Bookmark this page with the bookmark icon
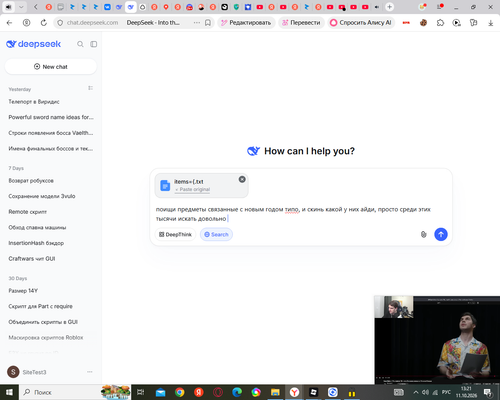Screen dimensions: 500x400 (x=208, y=23)
